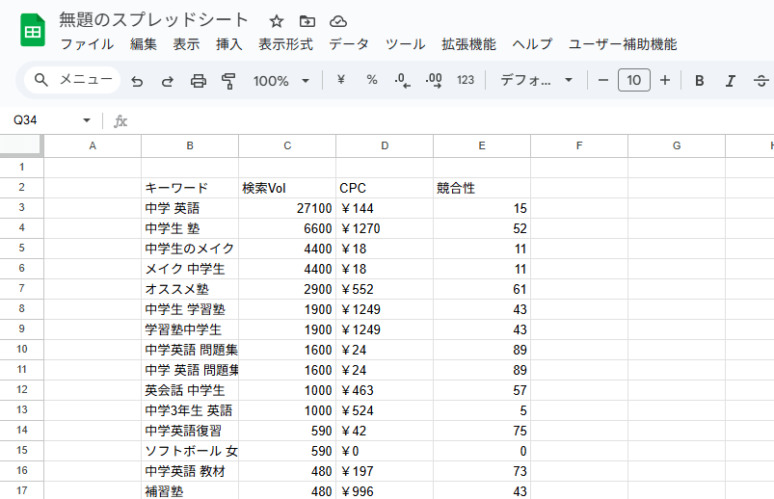Viewport: 774px width, 499px height.
Task: Print the spreadsheet
Action: point(198,80)
